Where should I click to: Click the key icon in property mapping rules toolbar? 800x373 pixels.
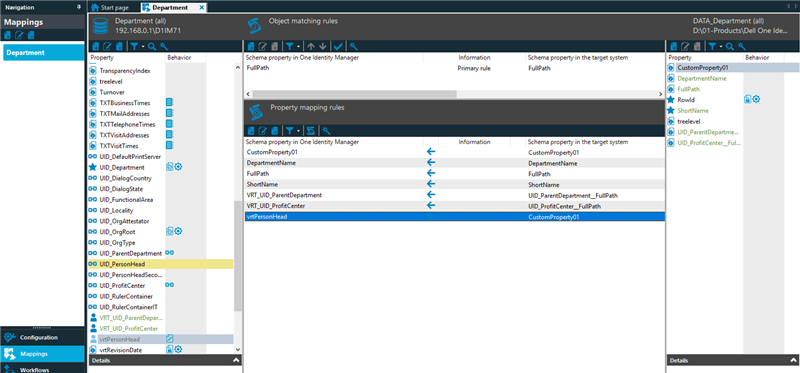[x=327, y=131]
